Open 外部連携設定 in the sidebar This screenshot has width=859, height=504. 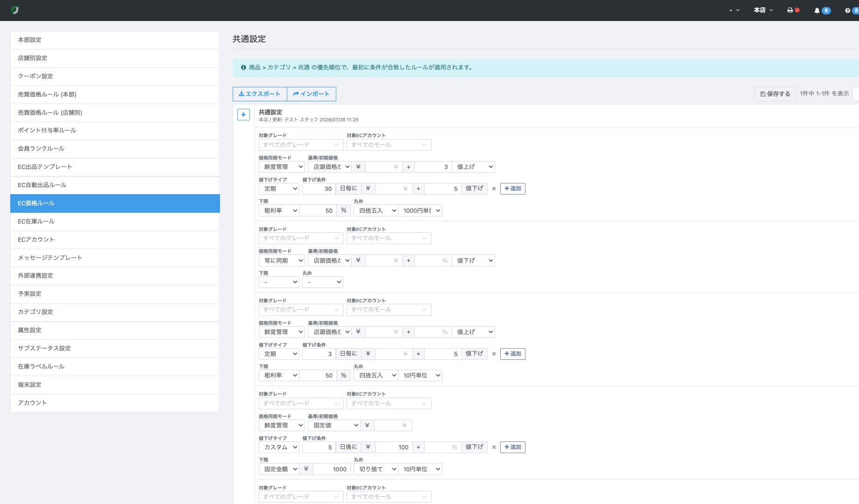(115, 276)
